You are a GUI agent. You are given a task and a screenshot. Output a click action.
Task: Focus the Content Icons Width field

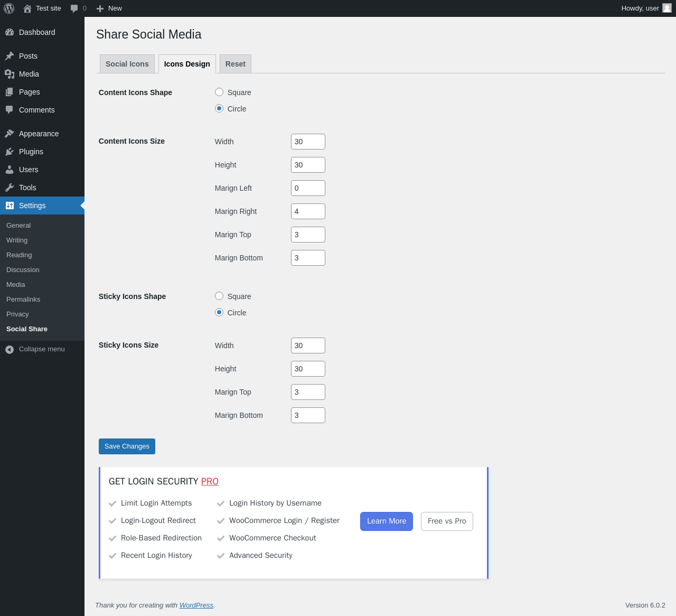(x=308, y=142)
